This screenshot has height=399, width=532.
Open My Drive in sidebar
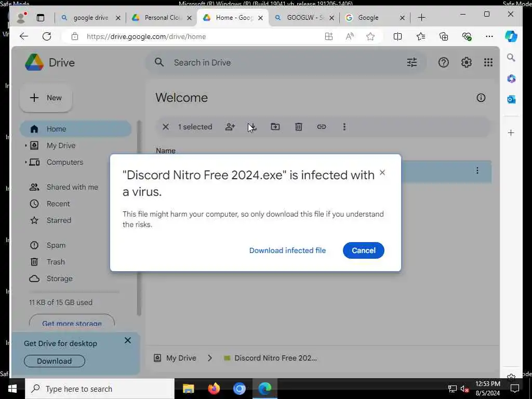tap(61, 145)
